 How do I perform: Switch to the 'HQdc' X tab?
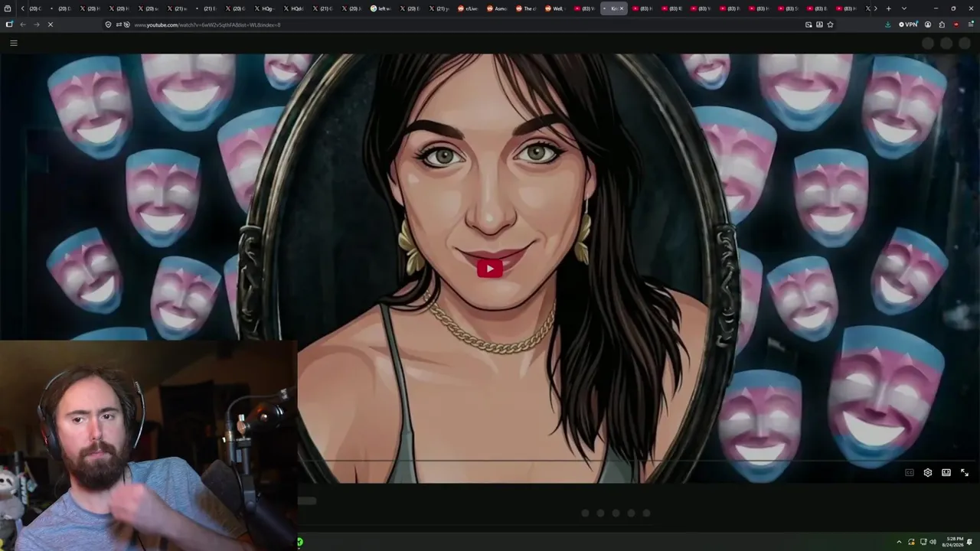pos(294,8)
